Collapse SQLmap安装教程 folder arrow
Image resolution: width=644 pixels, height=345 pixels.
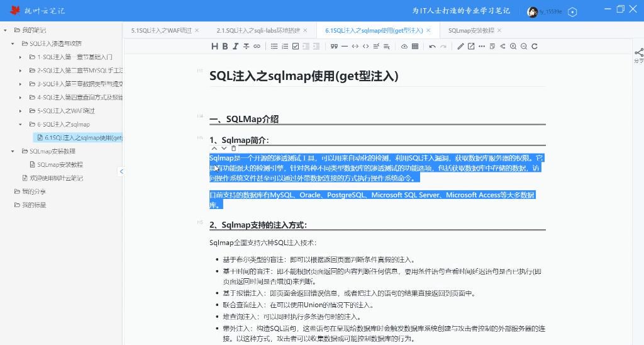[x=13, y=151]
